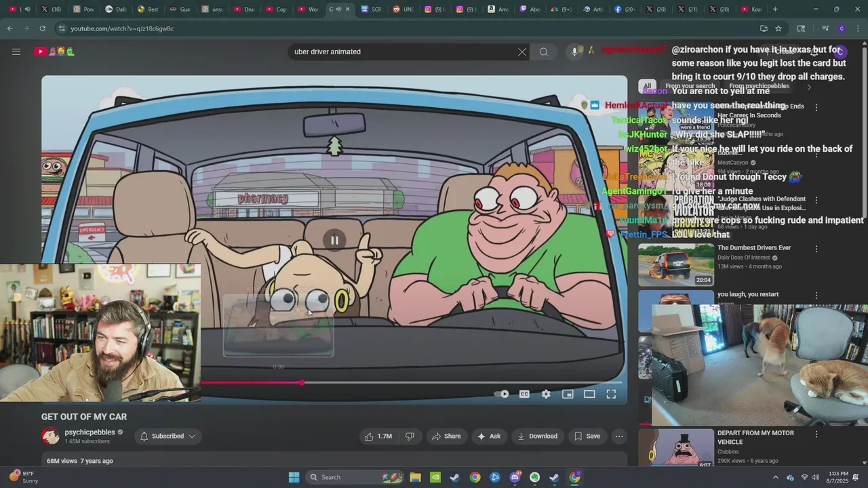Open File Explorer from taskbar
This screenshot has width=868, height=488.
[415, 477]
